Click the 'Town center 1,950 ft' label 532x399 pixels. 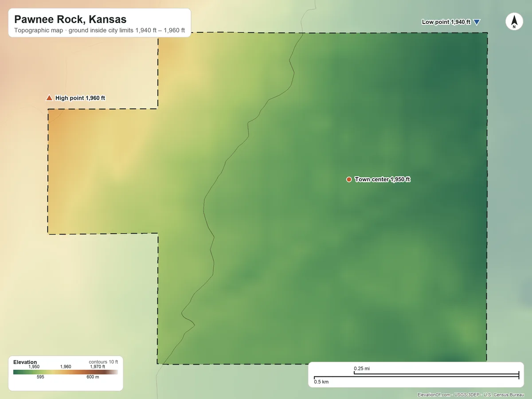point(383,180)
